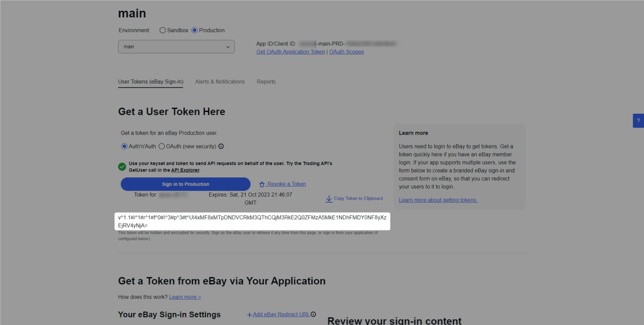This screenshot has width=644, height=325.
Task: Open the OAuth Scopes link
Action: (346, 52)
